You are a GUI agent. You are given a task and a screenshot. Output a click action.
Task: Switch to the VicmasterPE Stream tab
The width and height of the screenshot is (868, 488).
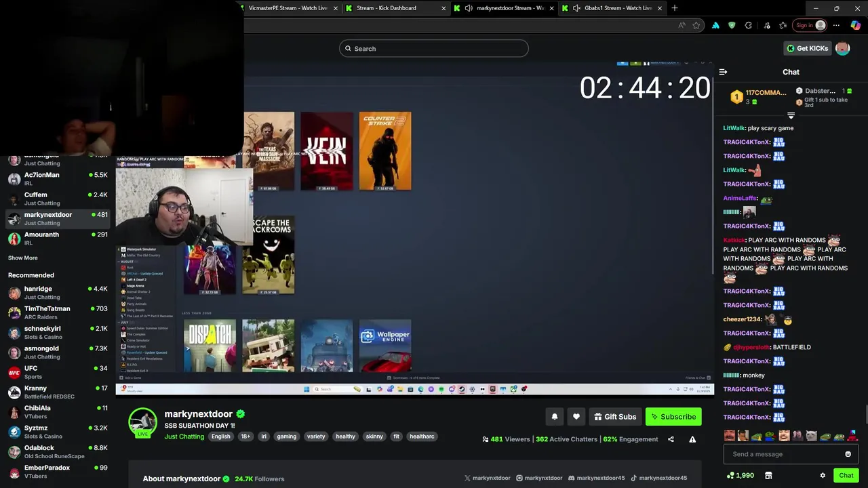pyautogui.click(x=288, y=8)
